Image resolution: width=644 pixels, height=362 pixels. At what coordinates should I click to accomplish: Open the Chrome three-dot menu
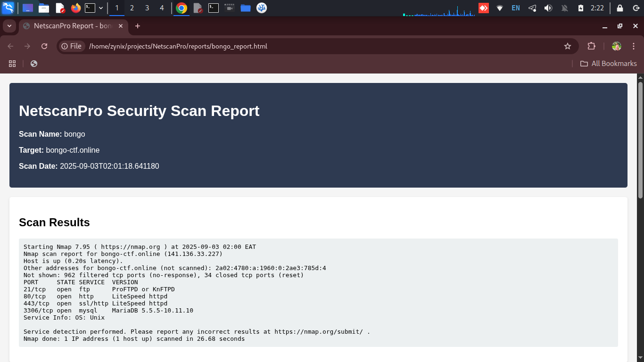[634, 46]
